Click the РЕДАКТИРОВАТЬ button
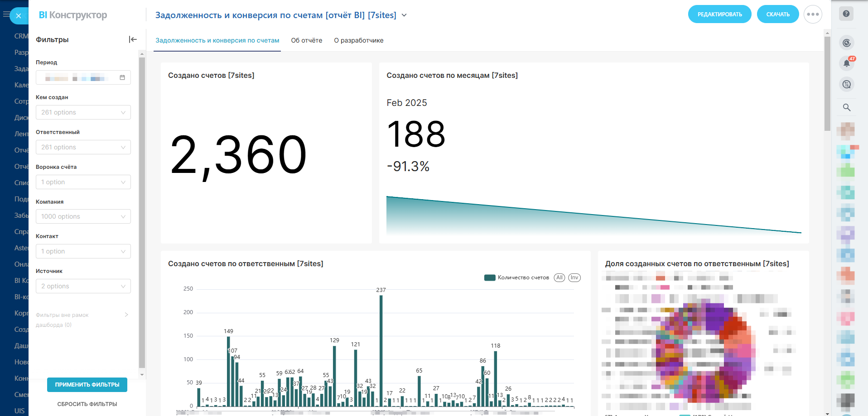This screenshot has width=868, height=416. pyautogui.click(x=720, y=14)
